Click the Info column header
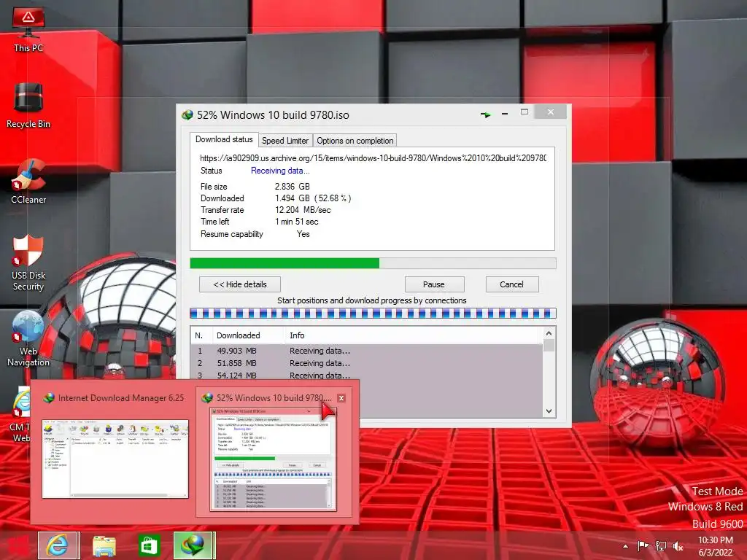Viewport: 747px width, 560px height. click(x=414, y=335)
